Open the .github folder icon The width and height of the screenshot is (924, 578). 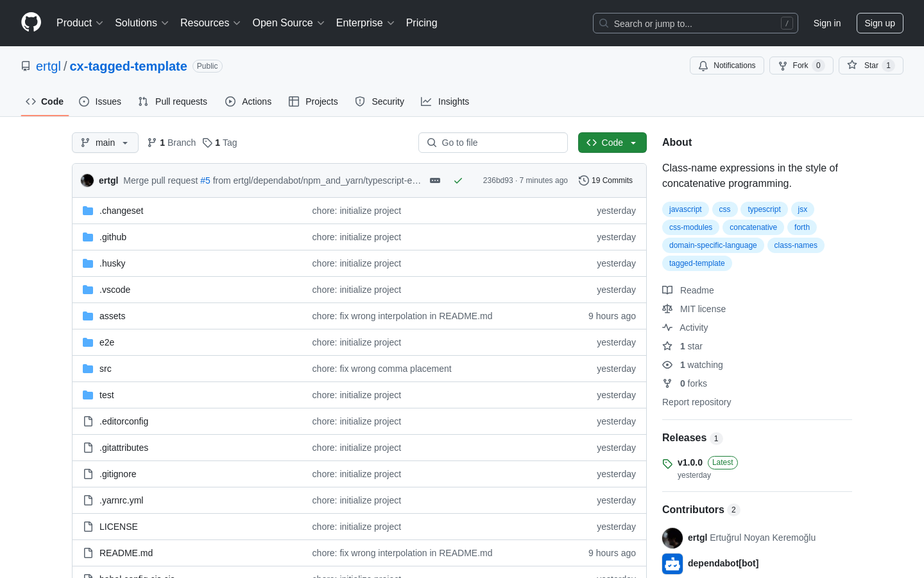[x=88, y=237]
